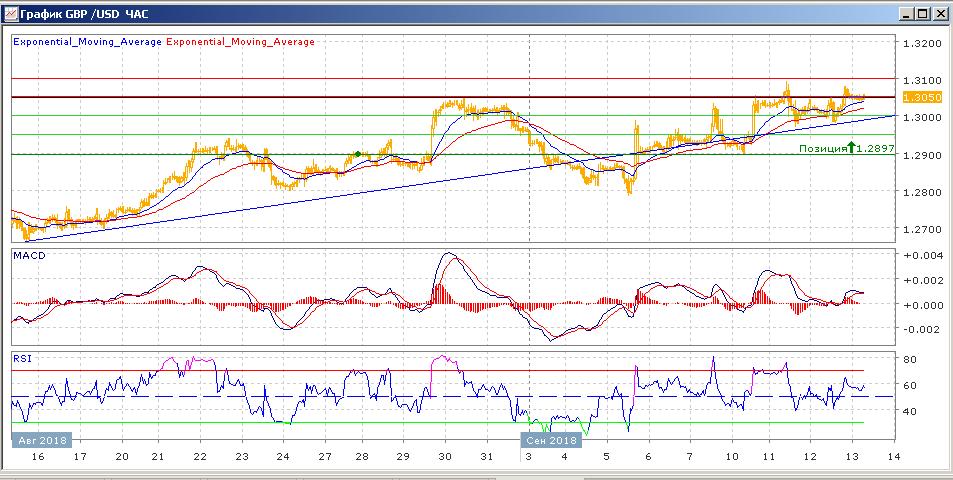Click the График GBP/USD ЧАС title text
This screenshot has width=953, height=480.
86,13
